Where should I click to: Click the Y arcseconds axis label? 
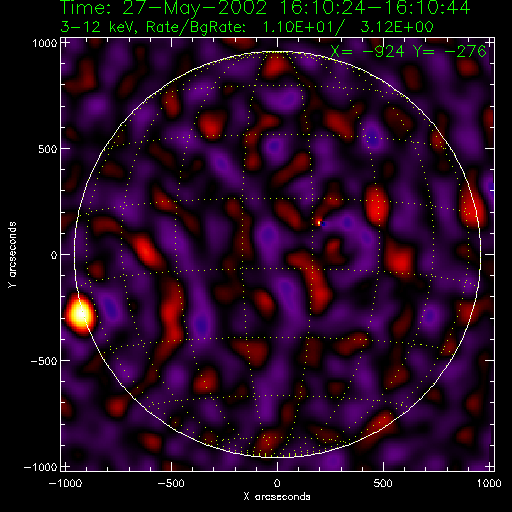[x=12, y=255]
